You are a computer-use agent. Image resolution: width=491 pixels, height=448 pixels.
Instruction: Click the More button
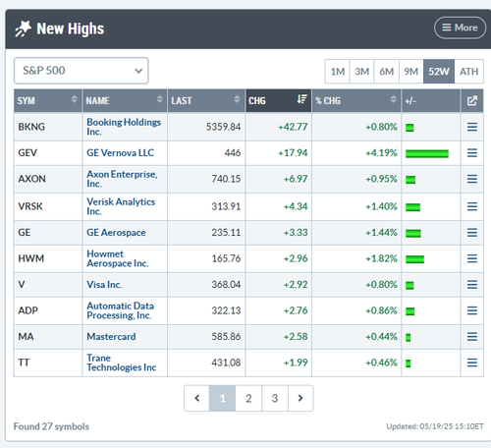pyautogui.click(x=460, y=28)
